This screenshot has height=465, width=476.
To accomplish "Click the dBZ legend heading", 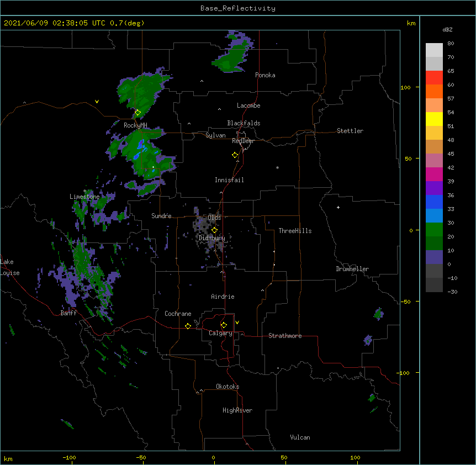I will 447,30.
